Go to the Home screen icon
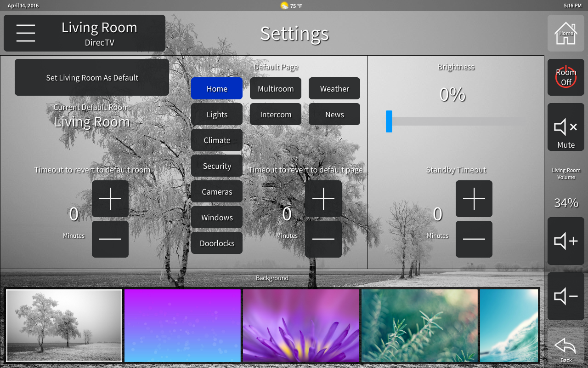This screenshot has width=588, height=368. (565, 34)
